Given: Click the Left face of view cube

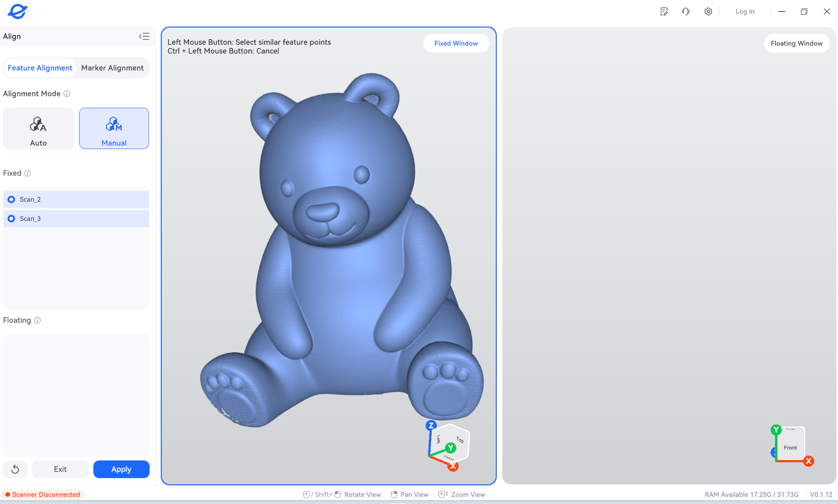Looking at the screenshot, I should 438,439.
